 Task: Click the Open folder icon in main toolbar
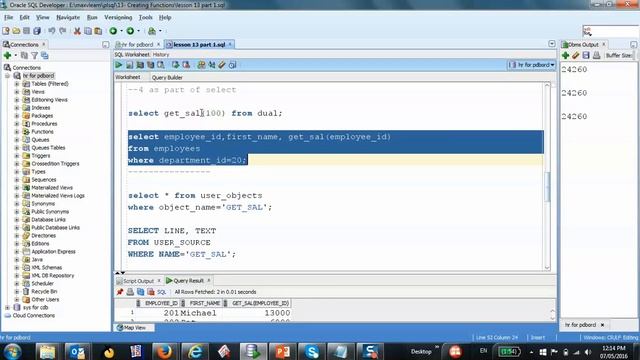(16, 31)
